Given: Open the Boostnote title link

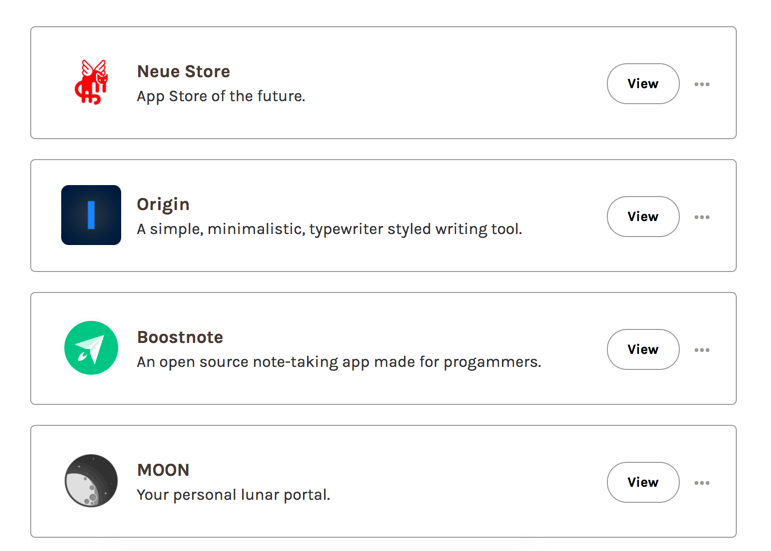Looking at the screenshot, I should [x=180, y=337].
